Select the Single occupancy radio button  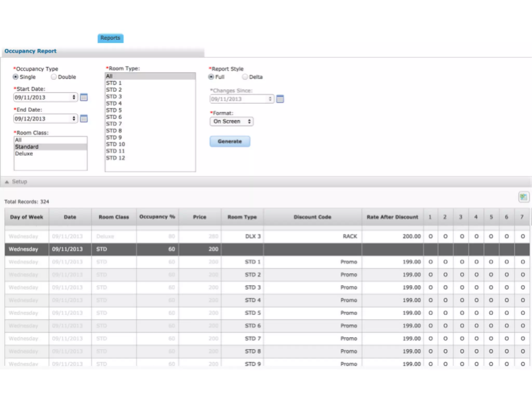[x=16, y=77]
